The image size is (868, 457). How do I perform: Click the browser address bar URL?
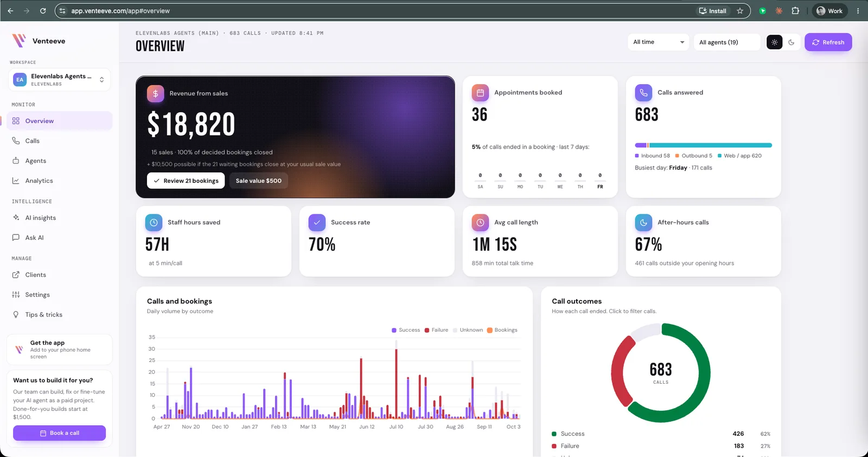pyautogui.click(x=120, y=11)
